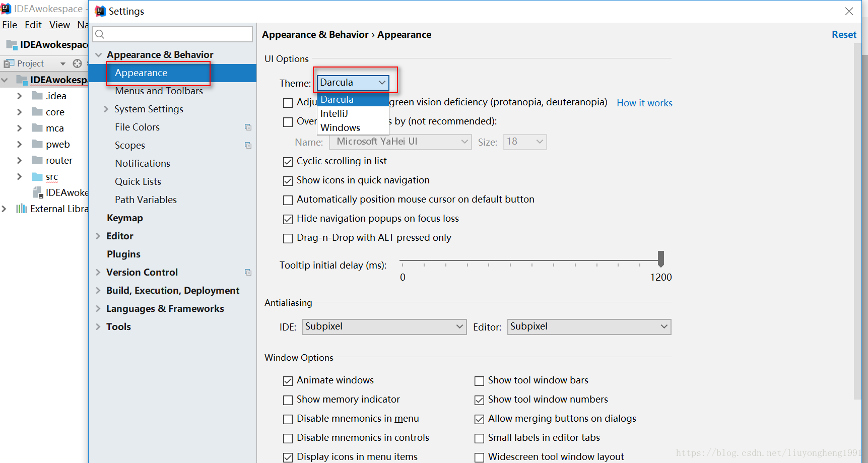Click the Tooltip initial delay slider handle

(661, 258)
